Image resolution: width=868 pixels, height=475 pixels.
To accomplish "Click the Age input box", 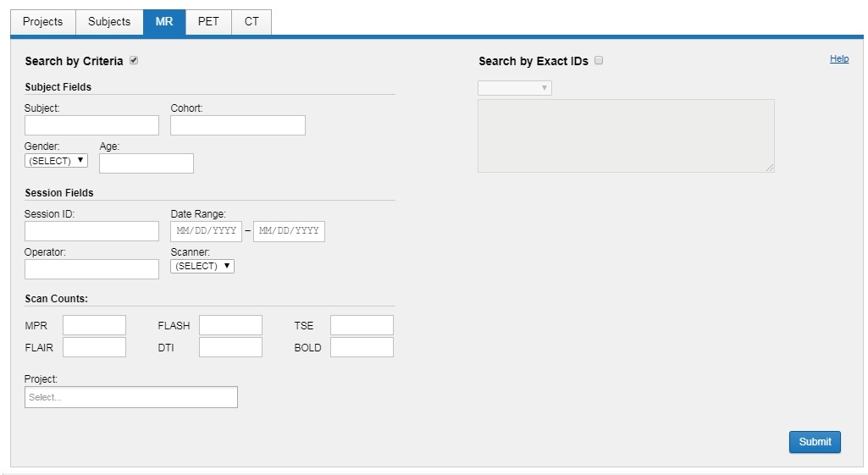I will pos(147,163).
